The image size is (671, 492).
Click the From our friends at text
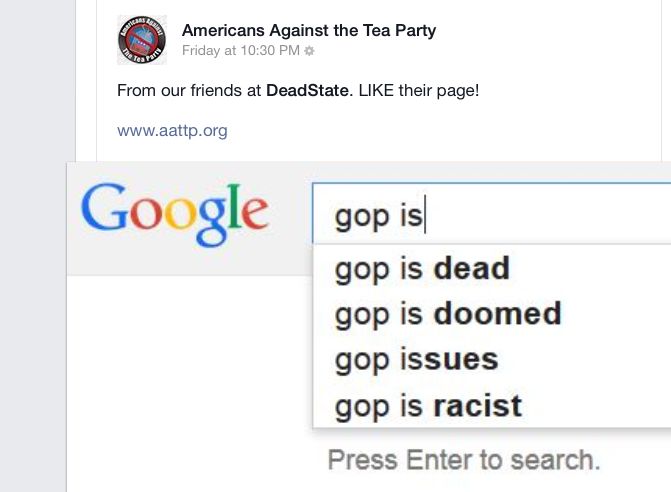coord(189,90)
